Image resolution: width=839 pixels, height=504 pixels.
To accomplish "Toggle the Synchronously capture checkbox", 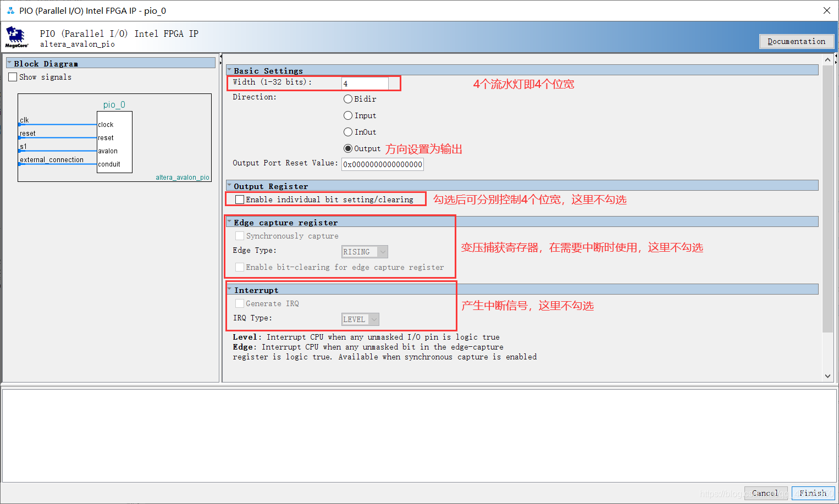I will click(240, 236).
